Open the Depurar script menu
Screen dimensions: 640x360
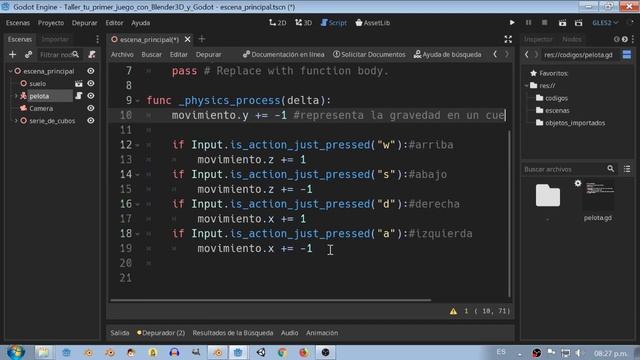[209, 54]
